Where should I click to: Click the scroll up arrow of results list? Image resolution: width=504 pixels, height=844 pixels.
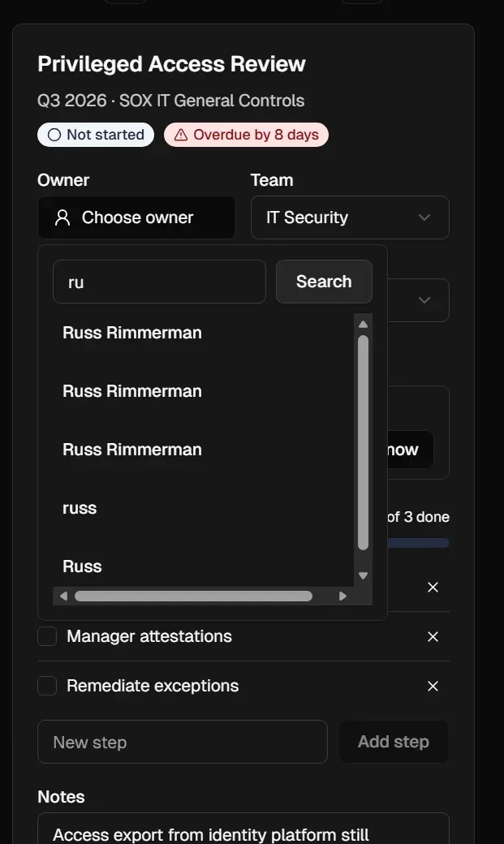(x=363, y=324)
